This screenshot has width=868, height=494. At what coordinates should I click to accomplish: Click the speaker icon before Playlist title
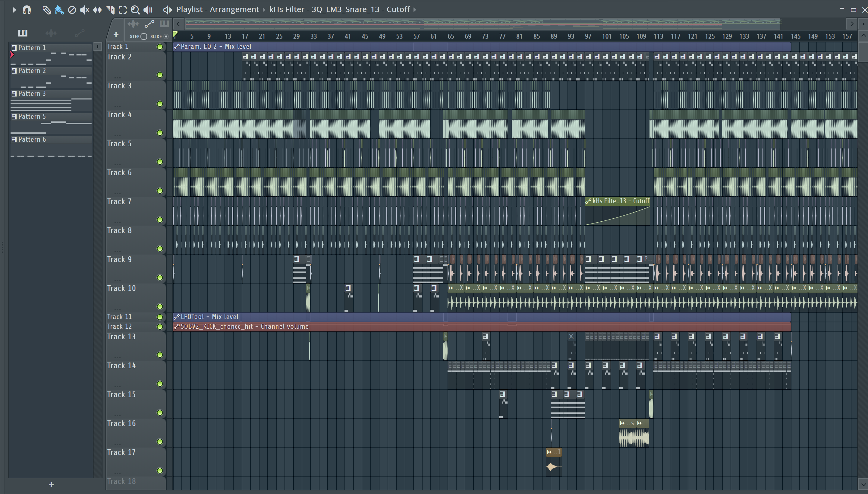click(168, 10)
